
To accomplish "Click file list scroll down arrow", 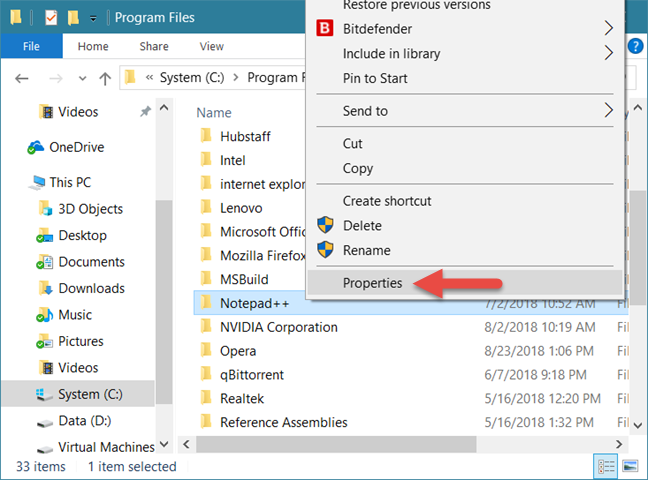I will (x=638, y=425).
